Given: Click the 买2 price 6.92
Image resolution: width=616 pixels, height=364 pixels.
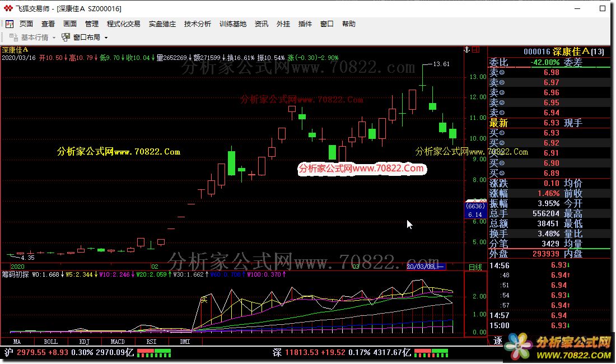Looking at the screenshot, I should (551, 143).
